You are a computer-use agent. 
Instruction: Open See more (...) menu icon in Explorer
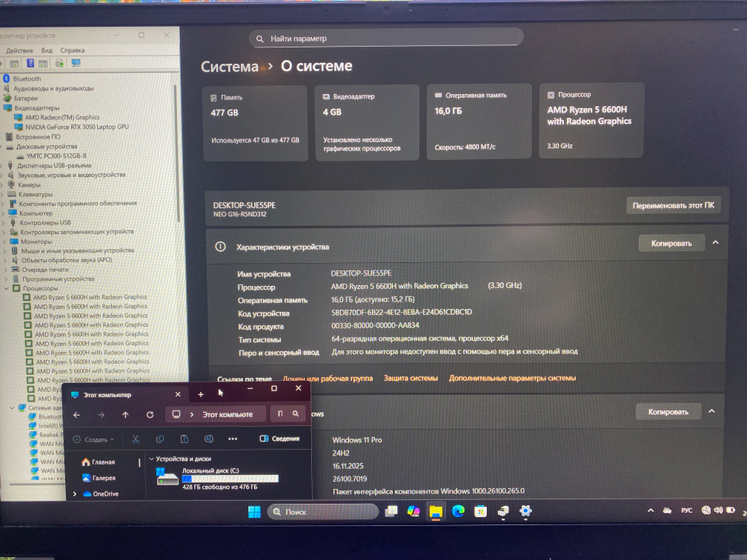click(x=233, y=439)
